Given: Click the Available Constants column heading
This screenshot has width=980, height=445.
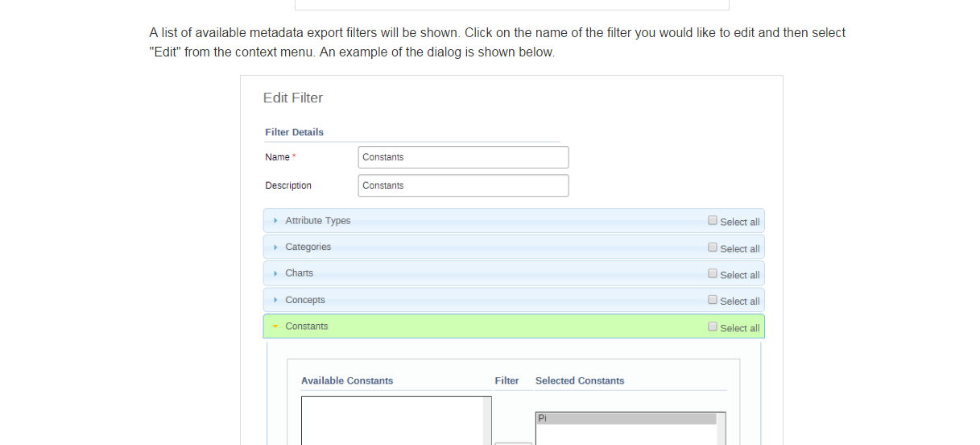Looking at the screenshot, I should (x=347, y=381).
